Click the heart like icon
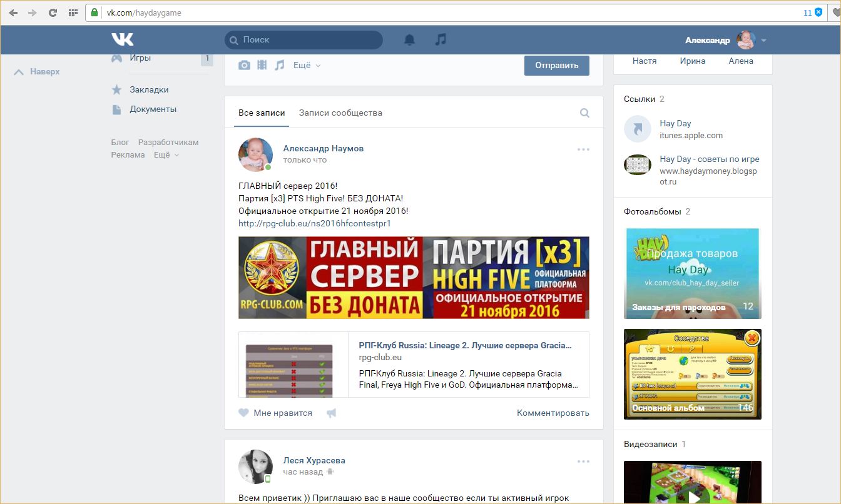 pos(244,413)
